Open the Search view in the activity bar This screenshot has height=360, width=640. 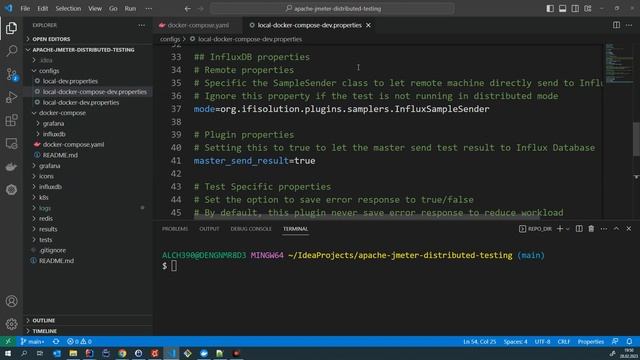click(x=11, y=51)
